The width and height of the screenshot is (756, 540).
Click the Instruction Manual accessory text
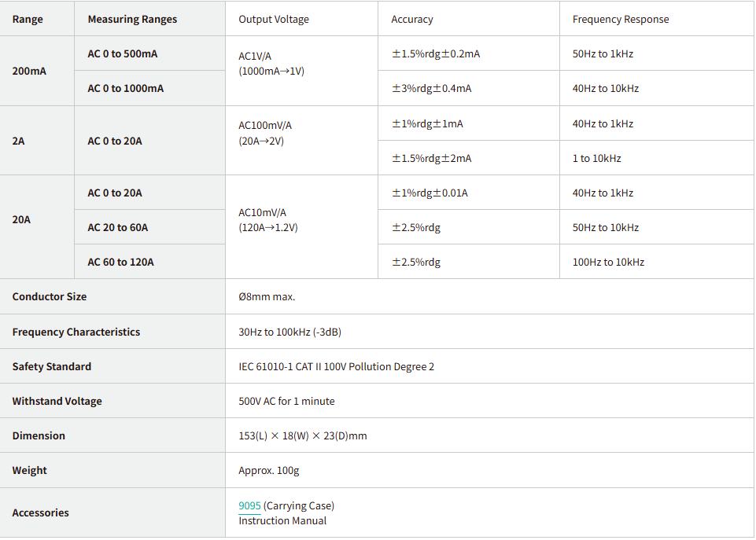point(282,520)
